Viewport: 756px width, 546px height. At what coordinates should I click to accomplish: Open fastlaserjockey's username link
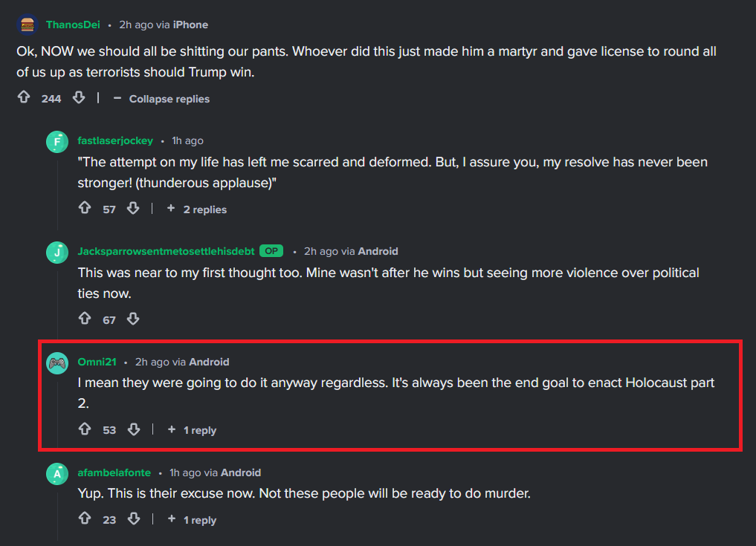[x=115, y=140]
